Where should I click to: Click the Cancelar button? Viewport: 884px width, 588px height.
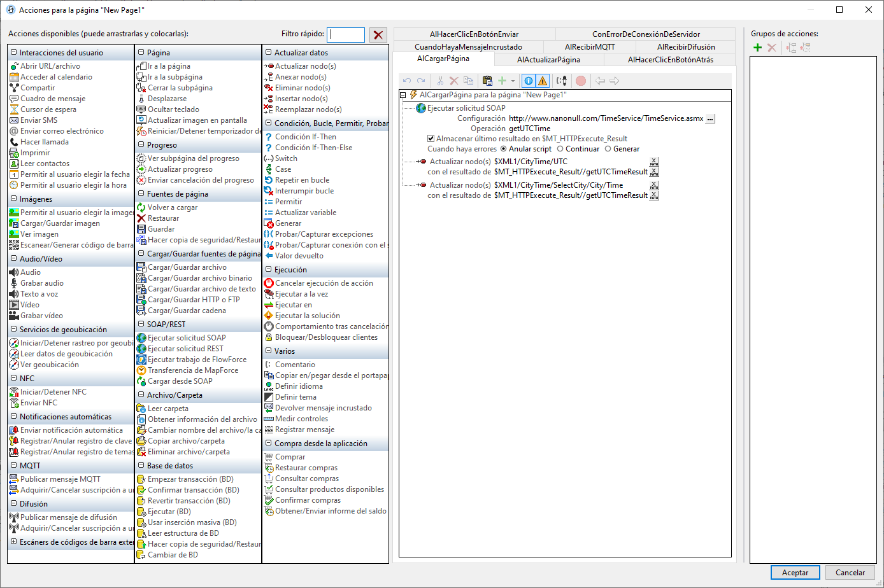coord(850,572)
